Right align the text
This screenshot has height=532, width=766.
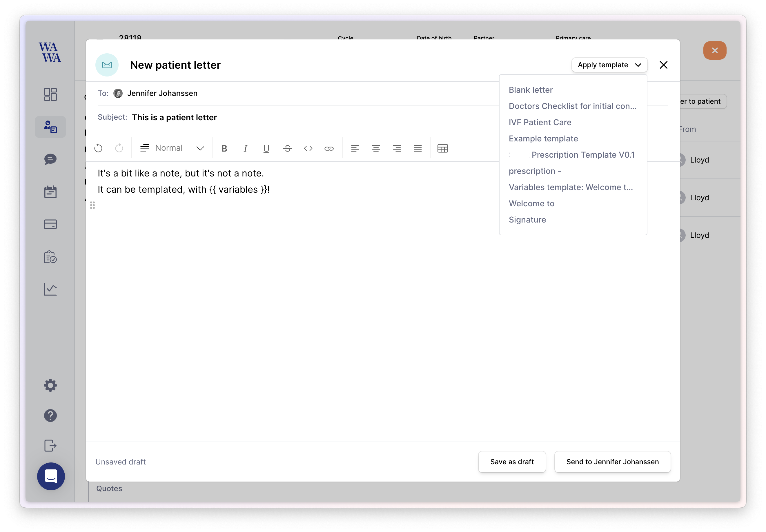click(397, 148)
